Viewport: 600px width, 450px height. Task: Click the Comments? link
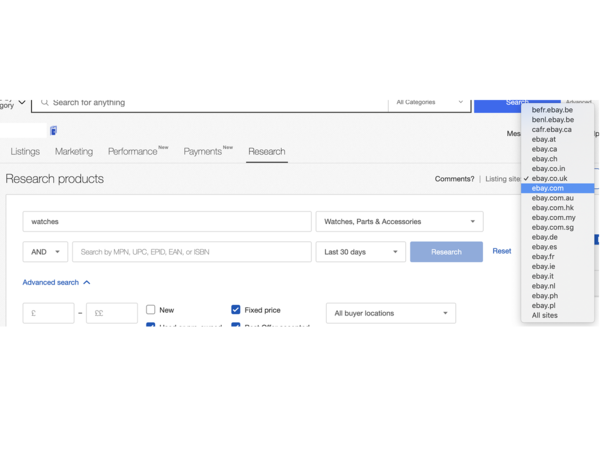[454, 179]
